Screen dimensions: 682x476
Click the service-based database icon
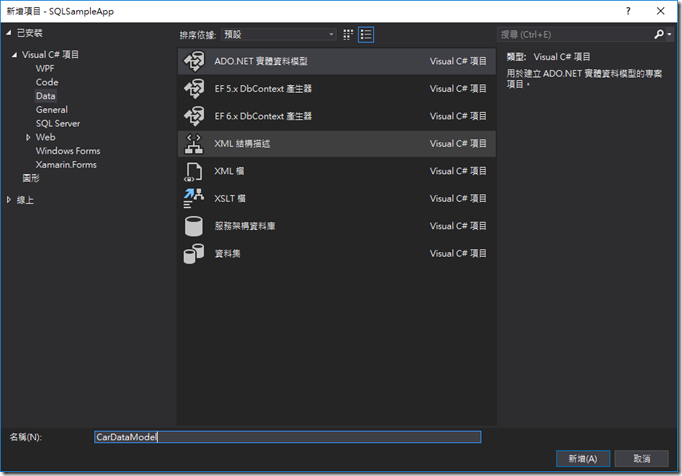coord(194,226)
